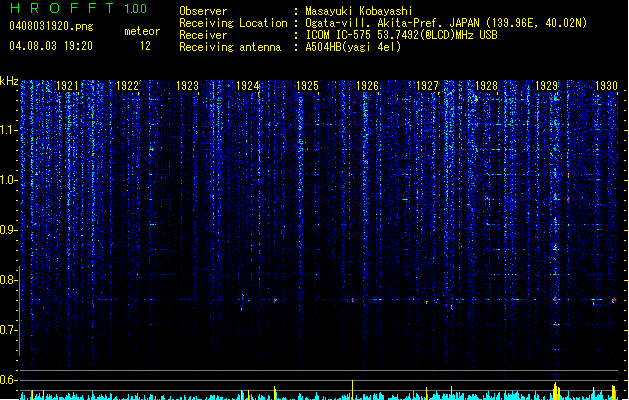Image resolution: width=629 pixels, height=400 pixels.
Task: Click the 1926 time marker
Action: coord(367,86)
